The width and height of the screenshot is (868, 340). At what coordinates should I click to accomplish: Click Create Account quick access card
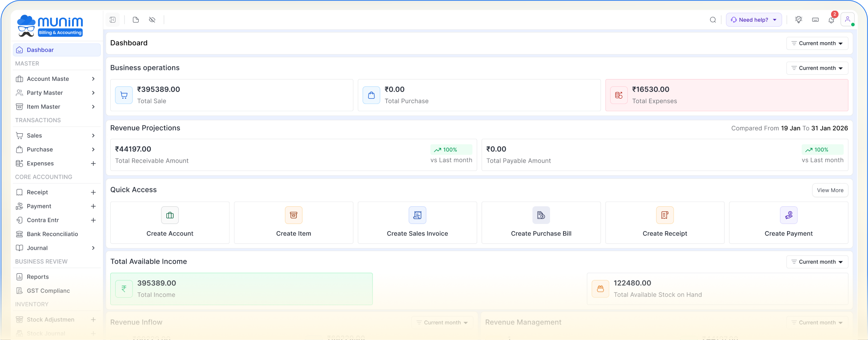(170, 223)
